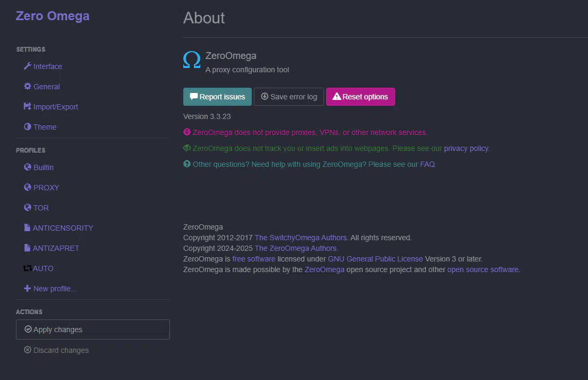588x380 pixels.
Task: Click the question mark icon before Other questions
Action: click(x=187, y=164)
